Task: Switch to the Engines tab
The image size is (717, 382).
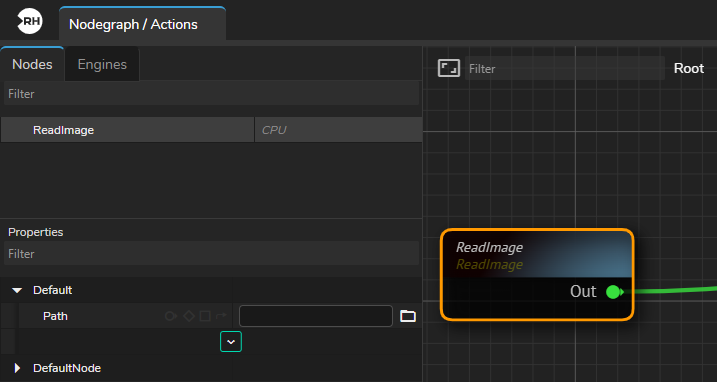Action: click(102, 65)
